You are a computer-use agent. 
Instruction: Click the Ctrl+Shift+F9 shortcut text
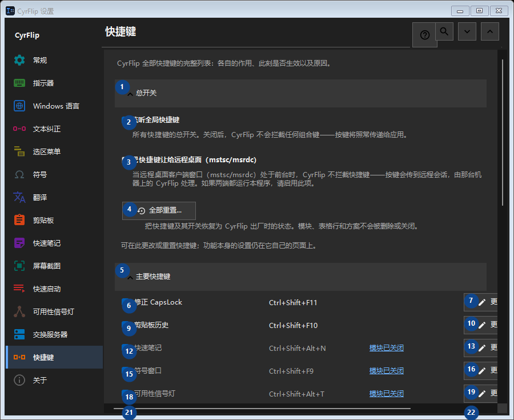[291, 371]
